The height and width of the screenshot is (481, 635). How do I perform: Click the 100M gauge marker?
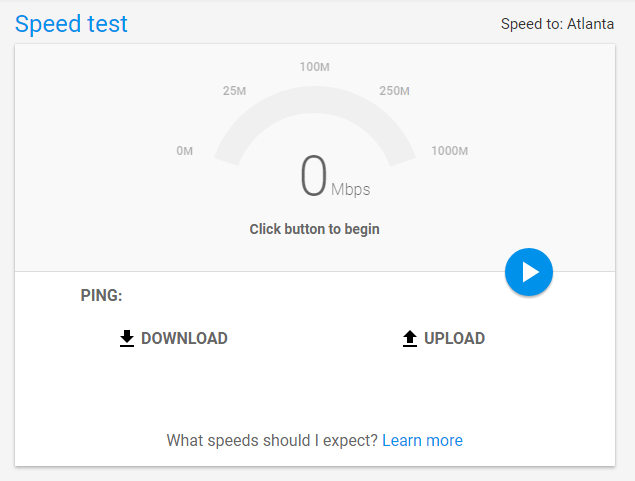tap(315, 67)
